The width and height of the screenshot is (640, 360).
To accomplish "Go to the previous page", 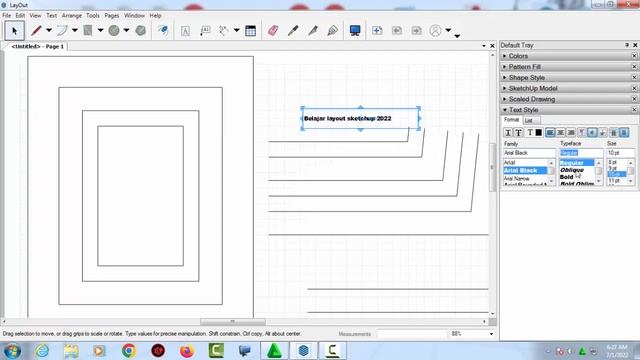I will pyautogui.click(x=397, y=31).
